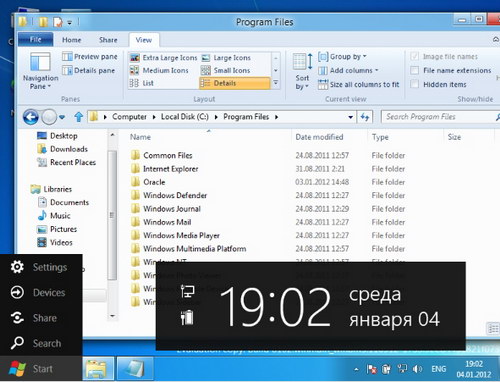The image size is (500, 382).
Task: Click the navigation pane scroll down arrow
Action: pos(112,316)
